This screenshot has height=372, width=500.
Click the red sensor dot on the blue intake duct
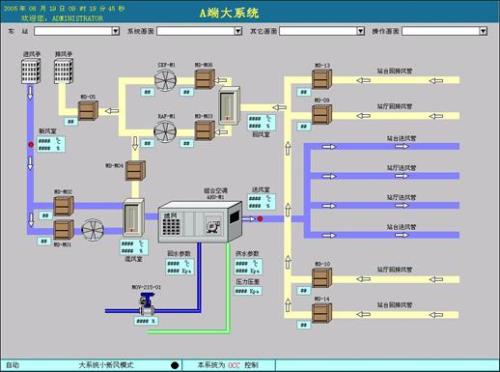31,145
